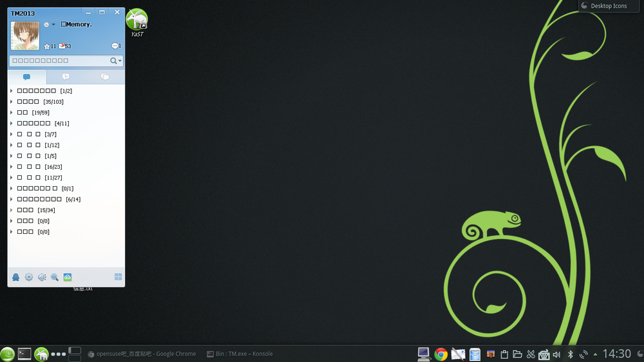
Task: Open the message bubble icon showing 1
Action: [116, 46]
